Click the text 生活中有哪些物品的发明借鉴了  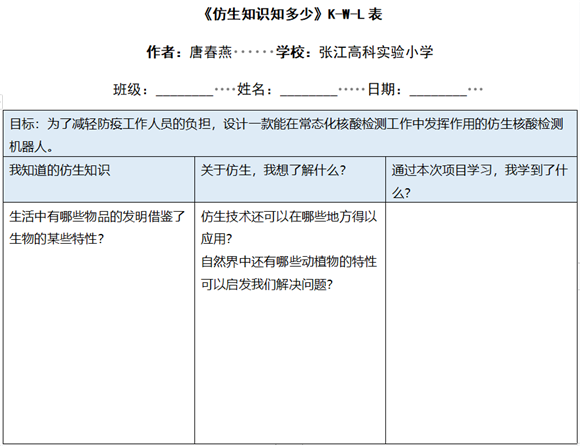coord(97,216)
